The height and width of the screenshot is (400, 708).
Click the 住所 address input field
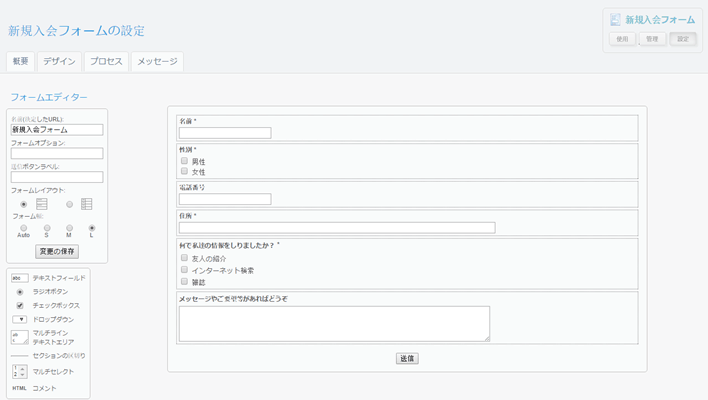coord(337,228)
